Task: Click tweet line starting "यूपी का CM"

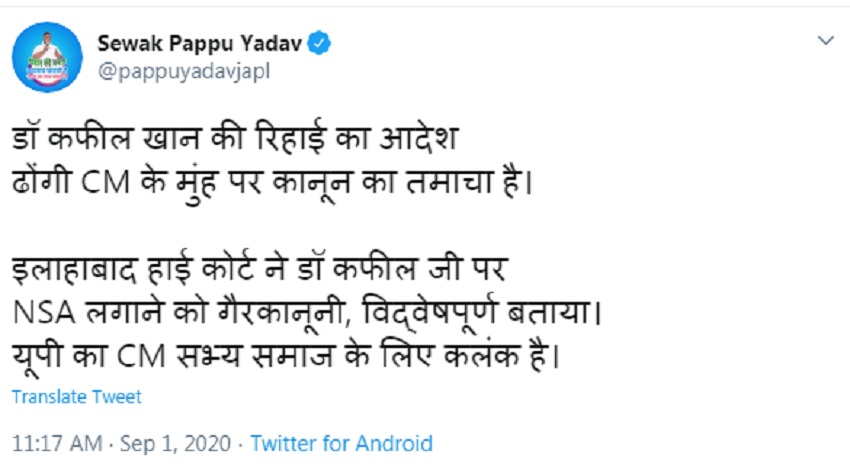Action: (280, 357)
